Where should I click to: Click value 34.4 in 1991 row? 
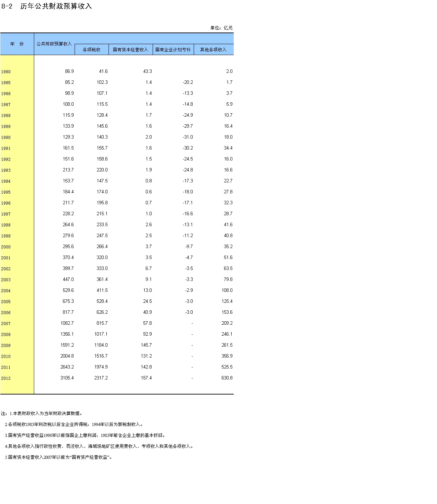228,148
